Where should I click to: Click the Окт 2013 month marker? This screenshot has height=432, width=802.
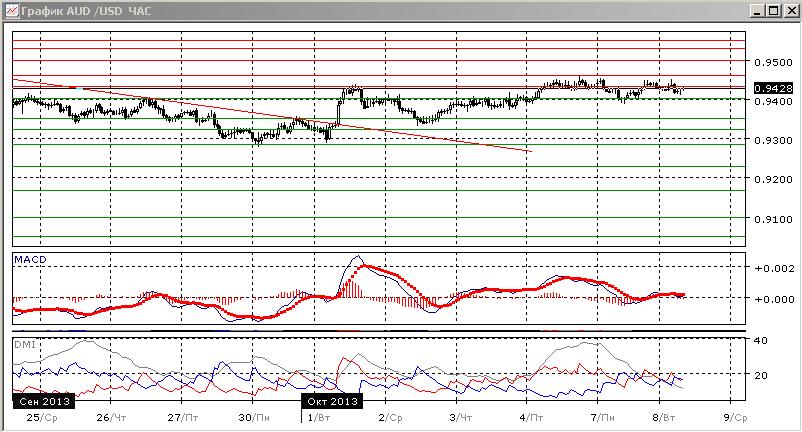[332, 401]
